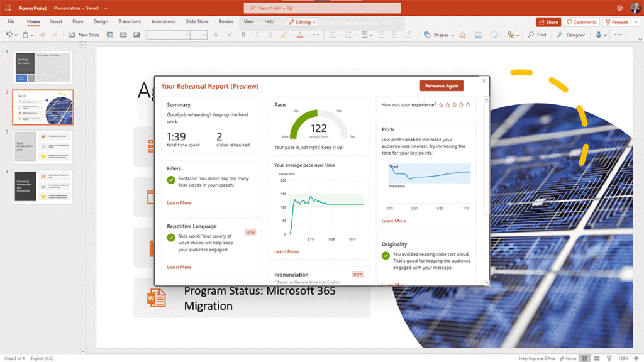This screenshot has height=362, width=644.
Task: Toggle the Notes pane in status bar
Action: tap(569, 358)
